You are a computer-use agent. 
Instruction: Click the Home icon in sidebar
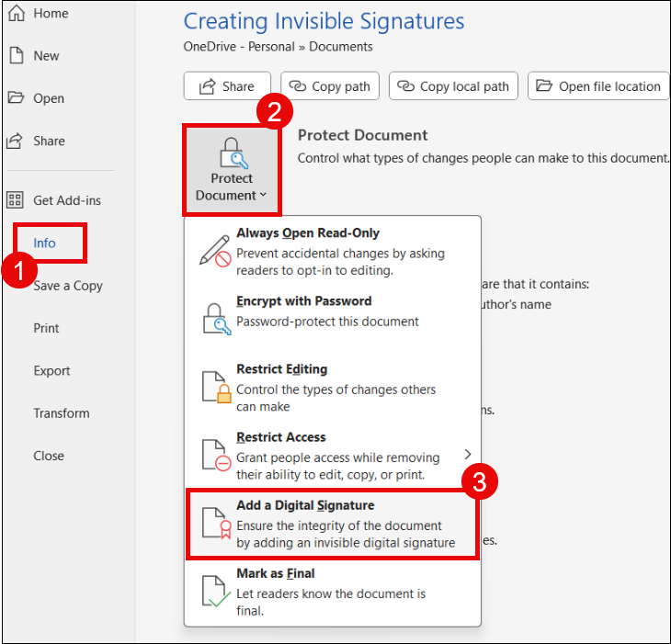pos(16,14)
